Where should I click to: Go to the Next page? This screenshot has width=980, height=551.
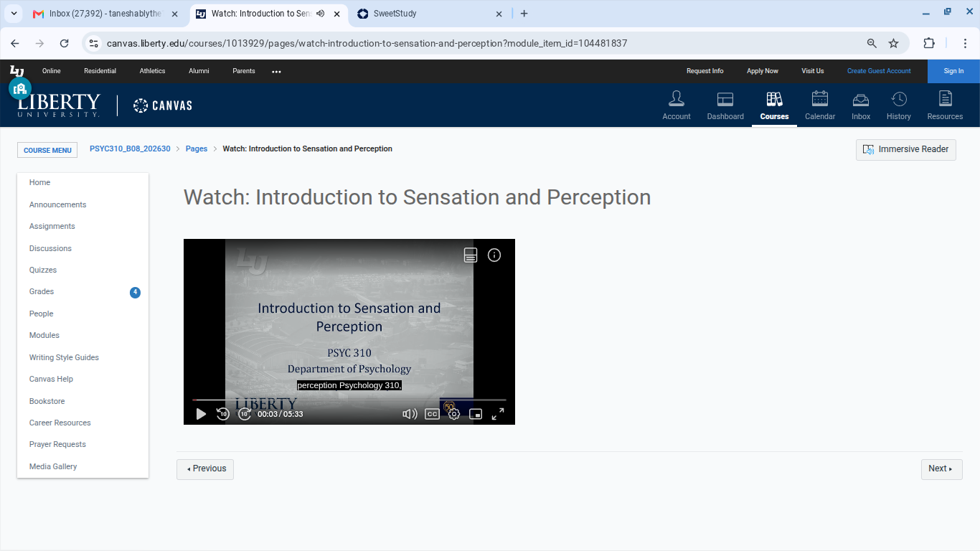point(941,469)
